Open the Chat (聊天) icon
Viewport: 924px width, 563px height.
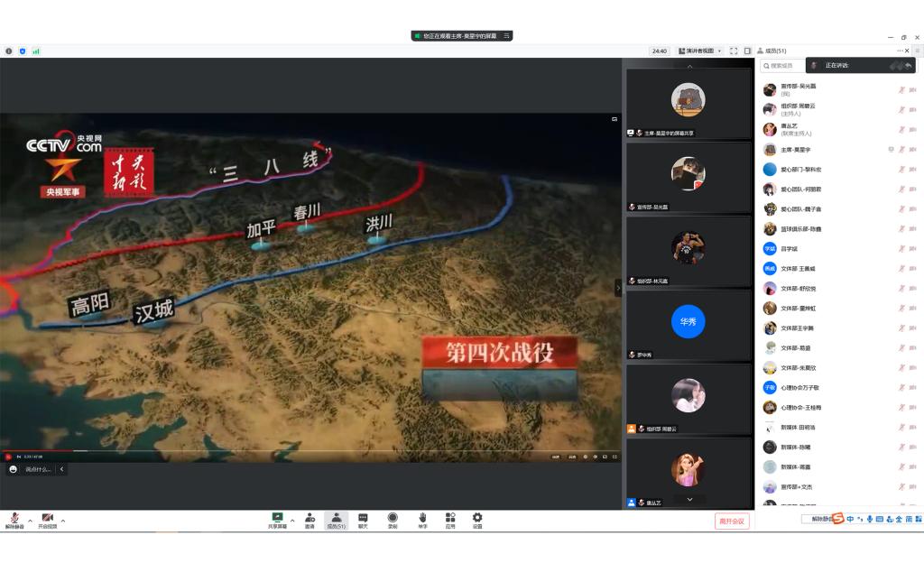(363, 519)
